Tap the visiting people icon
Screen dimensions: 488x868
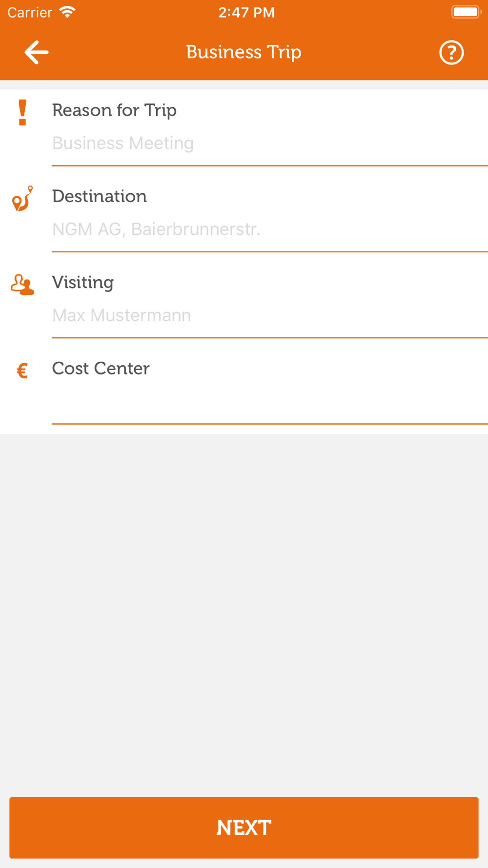coord(22,285)
